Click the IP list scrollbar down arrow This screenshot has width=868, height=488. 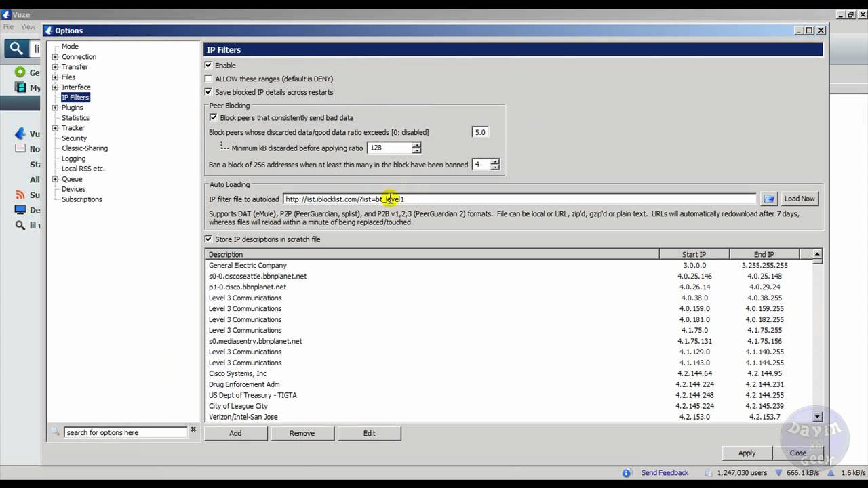pos(817,417)
